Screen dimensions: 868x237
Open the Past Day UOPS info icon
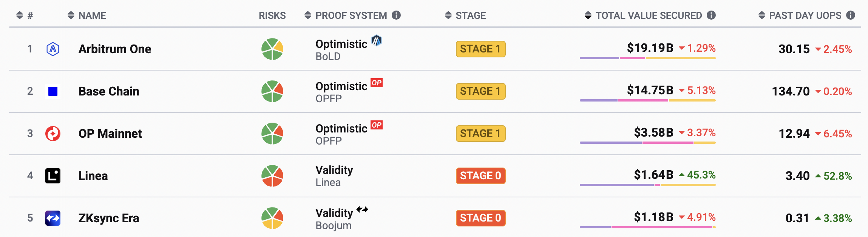(x=851, y=15)
